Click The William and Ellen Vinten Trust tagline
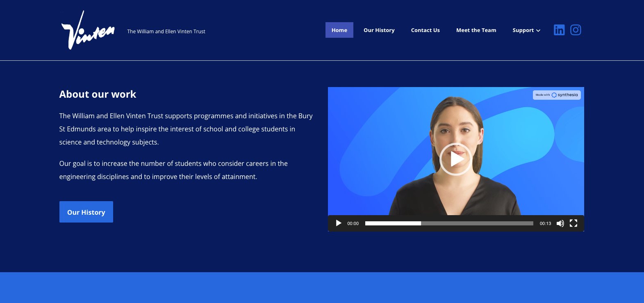644x303 pixels. tap(166, 31)
